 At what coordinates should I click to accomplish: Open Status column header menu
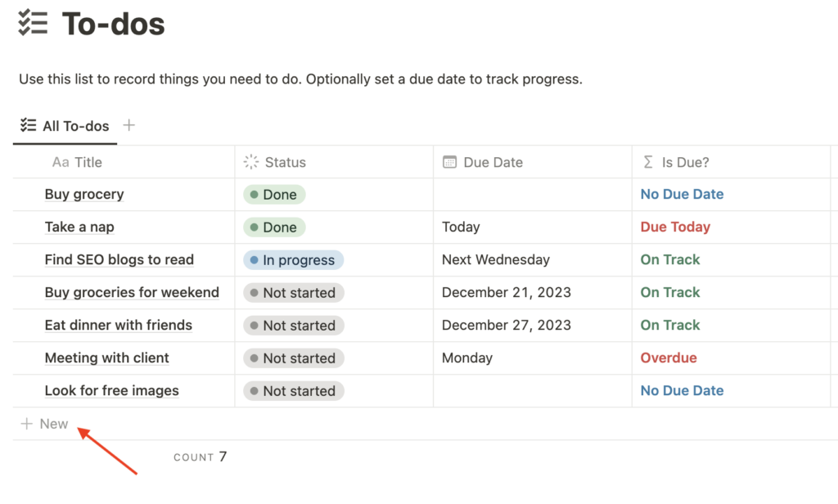tap(286, 162)
